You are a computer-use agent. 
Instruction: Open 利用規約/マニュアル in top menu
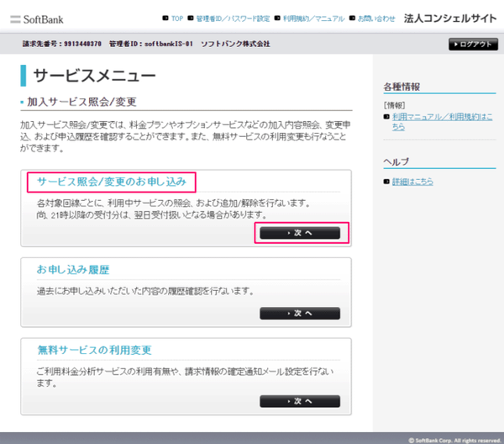point(313,18)
